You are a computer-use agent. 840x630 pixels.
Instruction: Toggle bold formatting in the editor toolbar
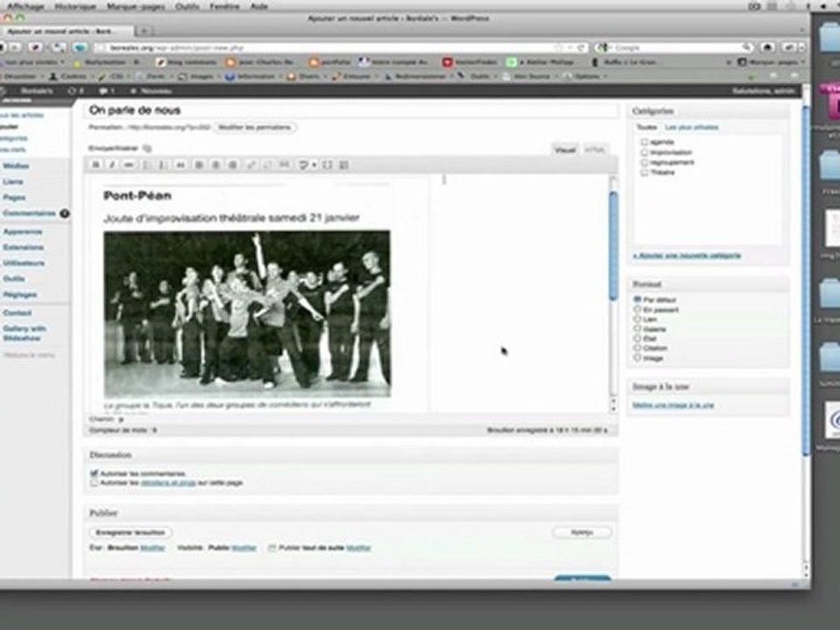[x=96, y=164]
